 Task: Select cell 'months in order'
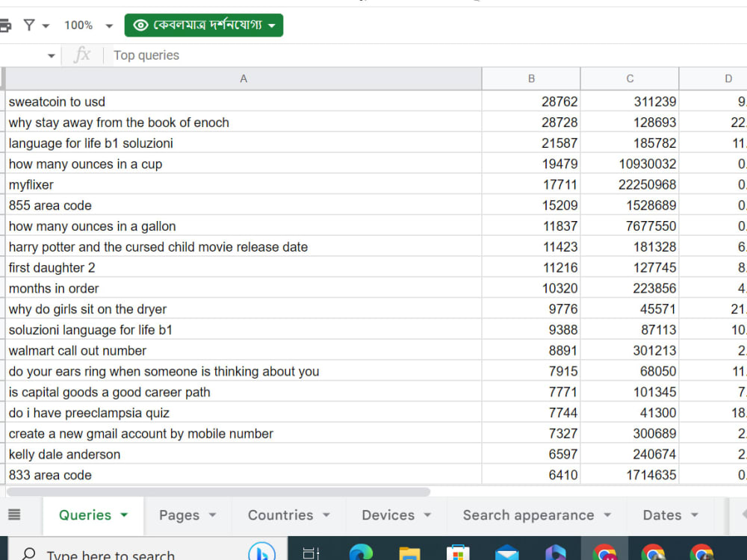[x=244, y=288]
